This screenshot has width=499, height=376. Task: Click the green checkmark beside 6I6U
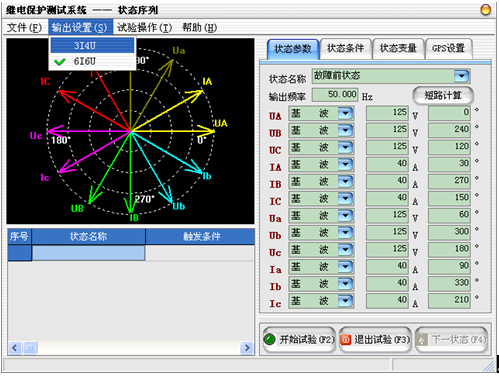(60, 61)
